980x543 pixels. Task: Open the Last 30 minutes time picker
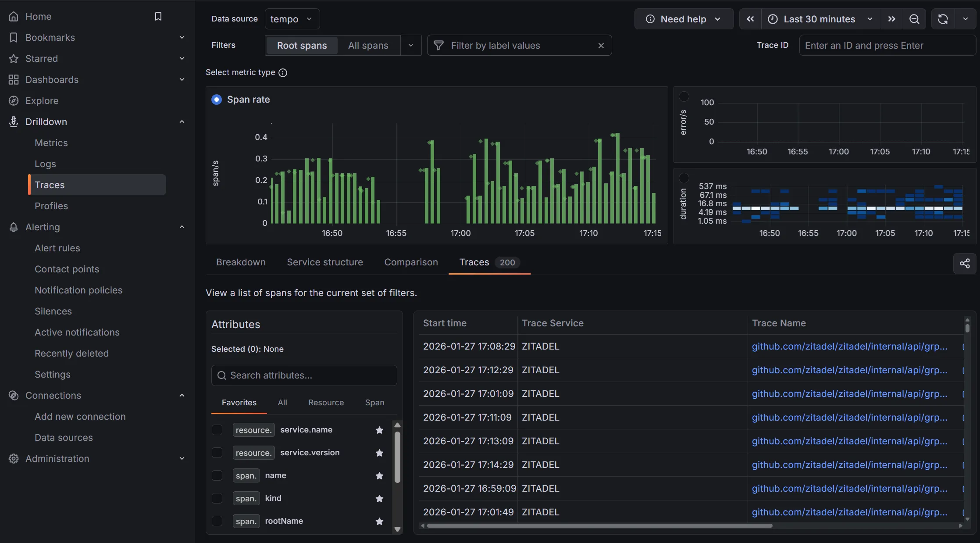[819, 19]
